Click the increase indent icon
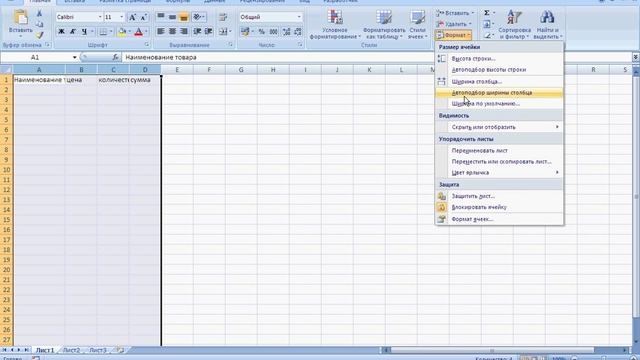 (209, 31)
